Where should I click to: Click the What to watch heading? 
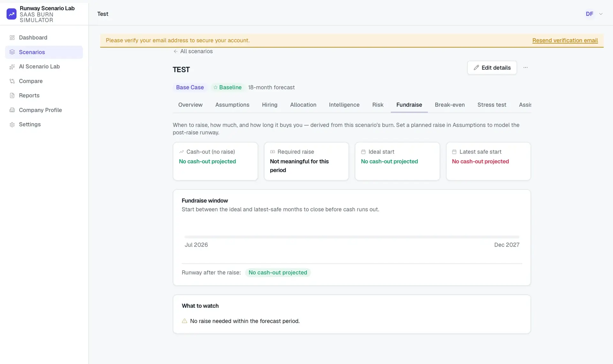pos(200,306)
